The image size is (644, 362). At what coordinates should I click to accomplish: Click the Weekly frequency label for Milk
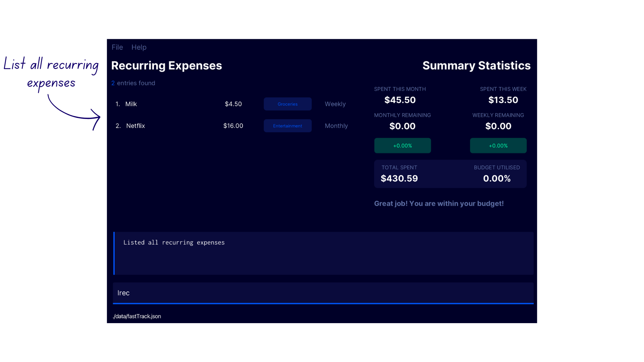335,104
